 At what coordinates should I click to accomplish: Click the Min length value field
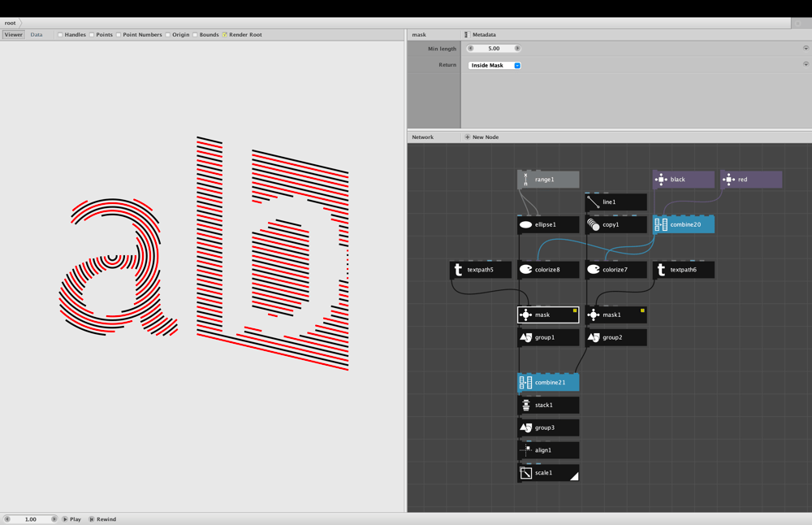click(x=494, y=48)
